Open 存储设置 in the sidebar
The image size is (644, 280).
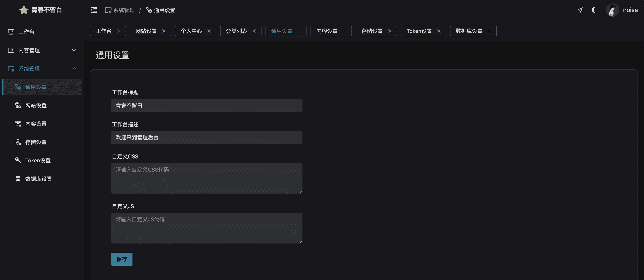pos(36,142)
